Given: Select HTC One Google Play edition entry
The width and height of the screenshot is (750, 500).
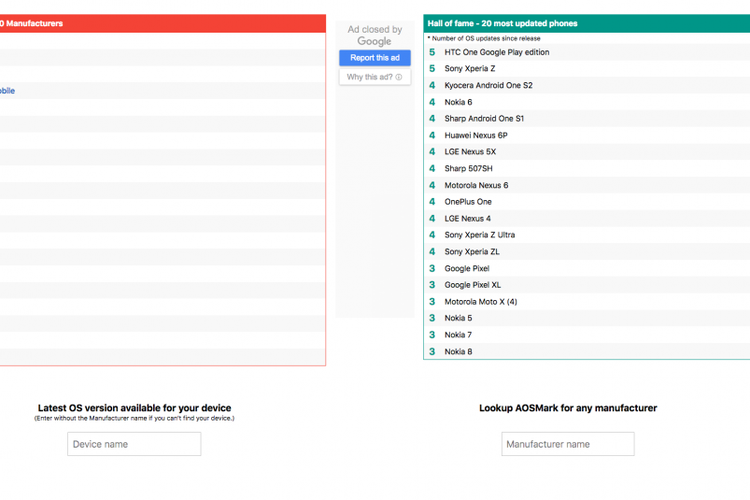Looking at the screenshot, I should (x=496, y=52).
